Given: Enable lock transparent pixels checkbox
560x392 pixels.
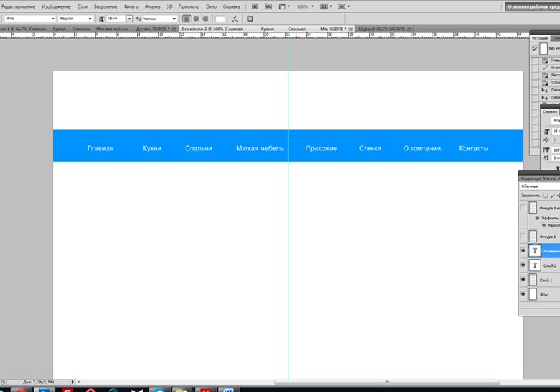Looking at the screenshot, I should pos(546,196).
